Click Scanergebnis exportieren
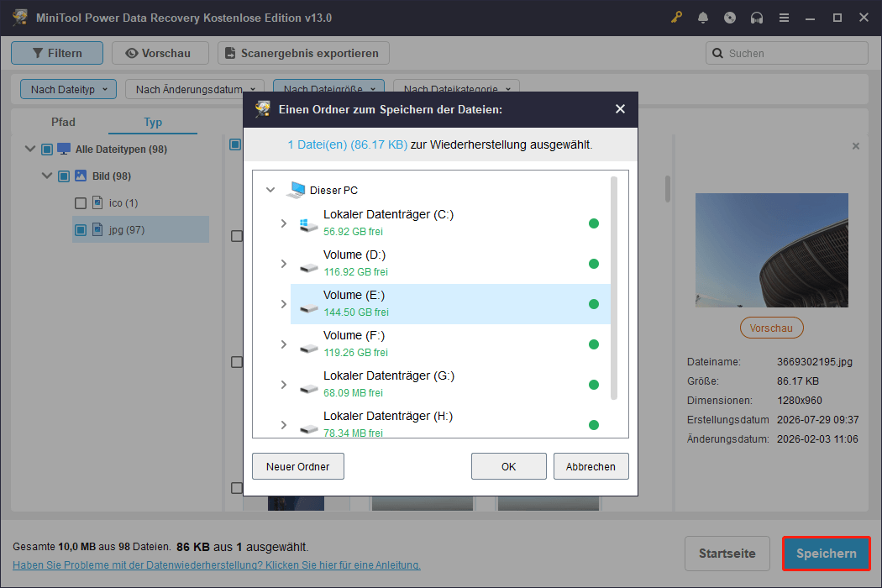This screenshot has height=588, width=882. [303, 53]
